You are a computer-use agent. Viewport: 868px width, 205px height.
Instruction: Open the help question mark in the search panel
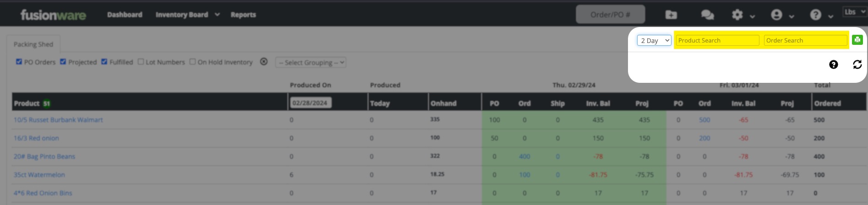tap(833, 65)
